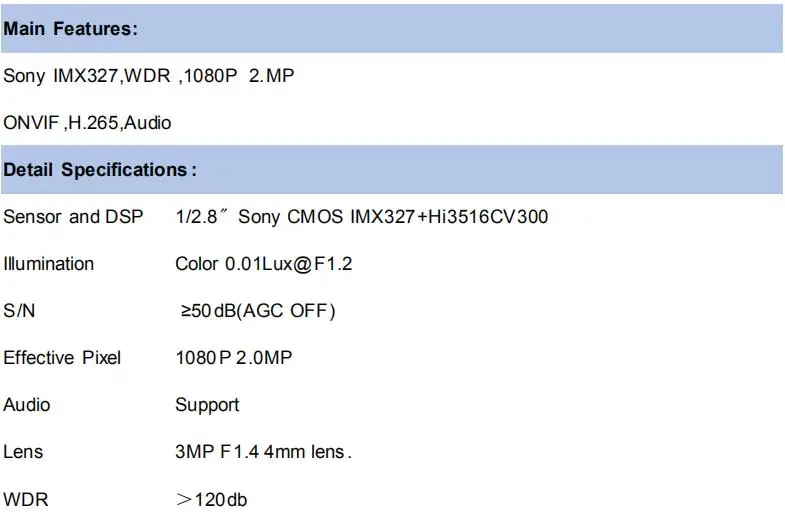
Task: Select the 1080P 2.0MP value
Action: 234,358
